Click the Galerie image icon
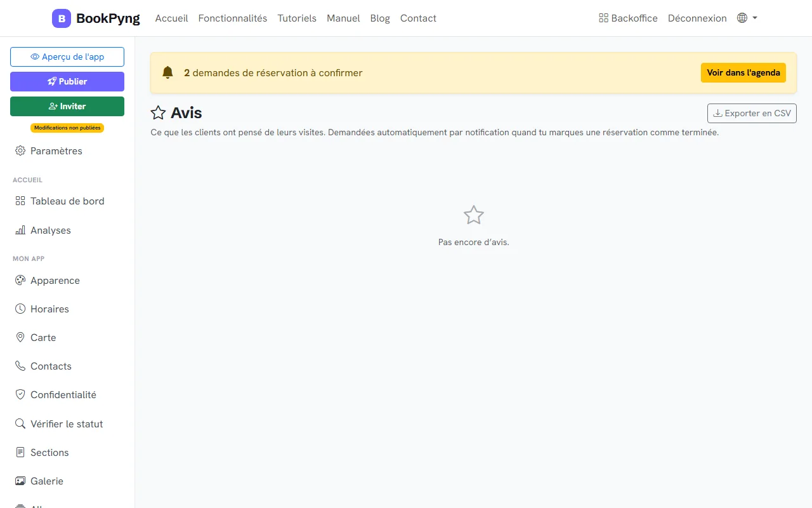 pyautogui.click(x=20, y=481)
